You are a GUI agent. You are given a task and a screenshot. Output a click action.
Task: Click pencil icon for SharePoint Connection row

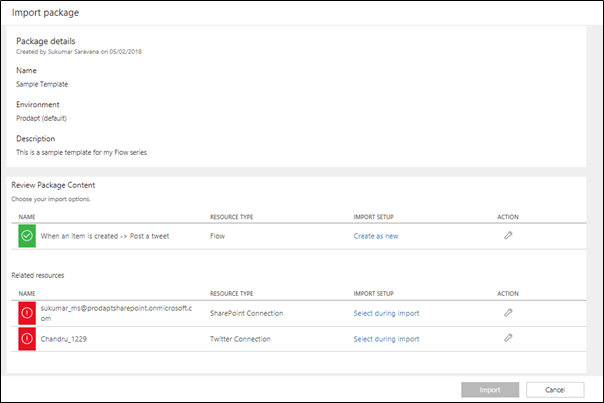coord(508,313)
